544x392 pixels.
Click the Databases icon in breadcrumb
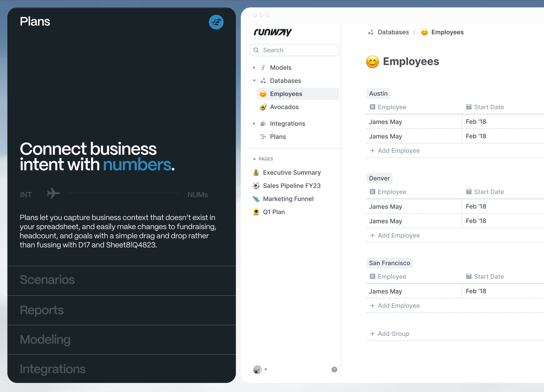click(x=371, y=32)
